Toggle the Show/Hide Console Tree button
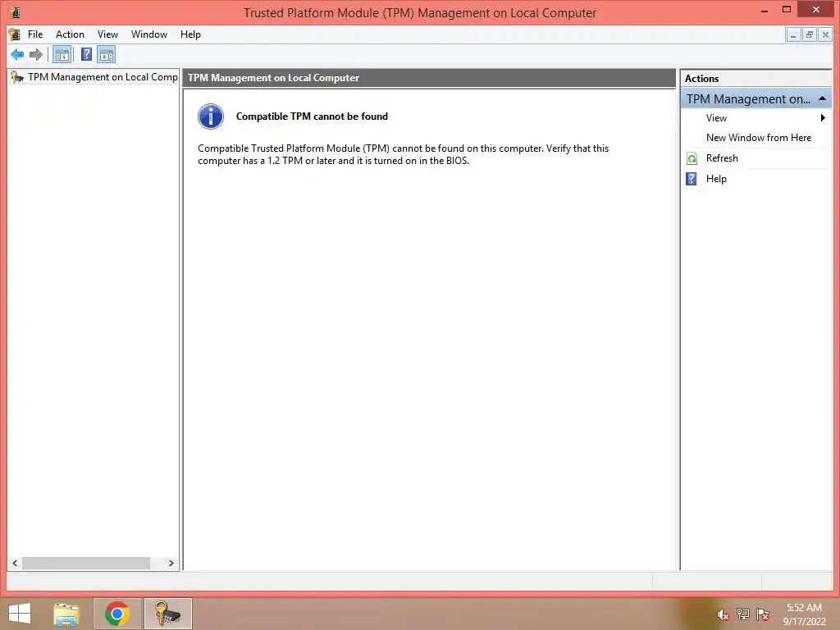Screen dimensions: 840x630 62,54
